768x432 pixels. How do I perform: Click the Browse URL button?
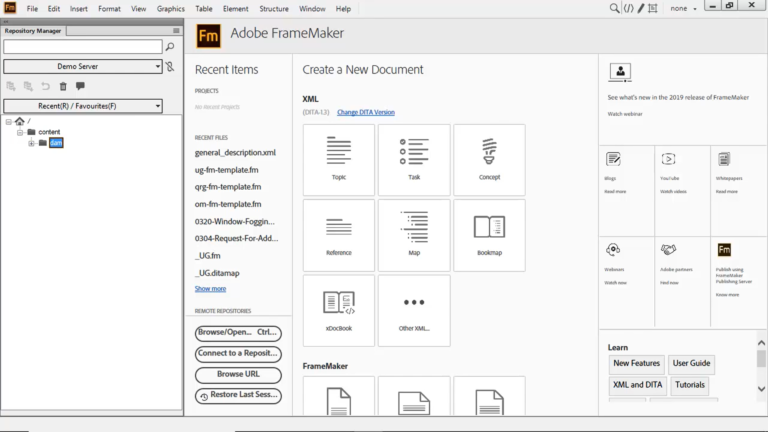coord(238,375)
